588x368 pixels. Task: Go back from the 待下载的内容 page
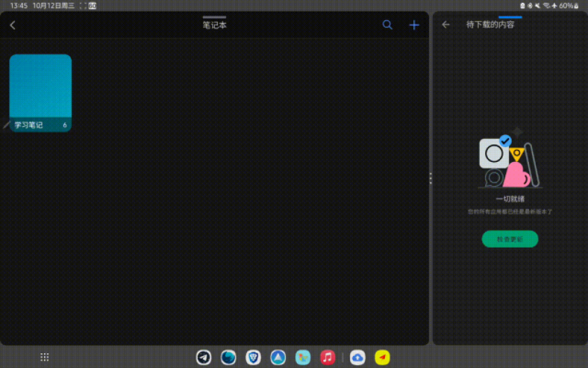445,25
